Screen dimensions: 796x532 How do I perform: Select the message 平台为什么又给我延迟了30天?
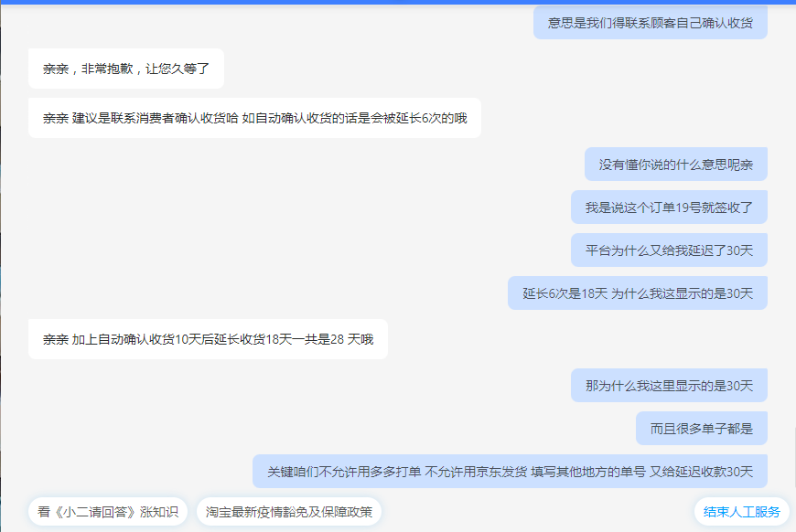pos(669,250)
